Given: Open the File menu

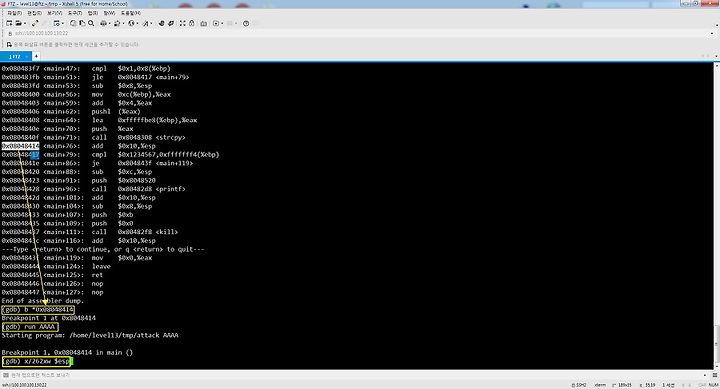Looking at the screenshot, I should (x=15, y=13).
